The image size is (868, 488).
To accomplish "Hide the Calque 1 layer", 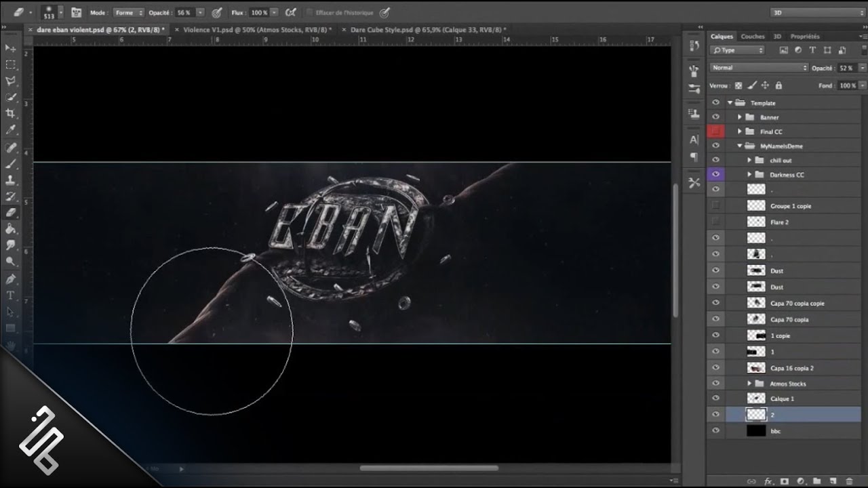I will 715,399.
